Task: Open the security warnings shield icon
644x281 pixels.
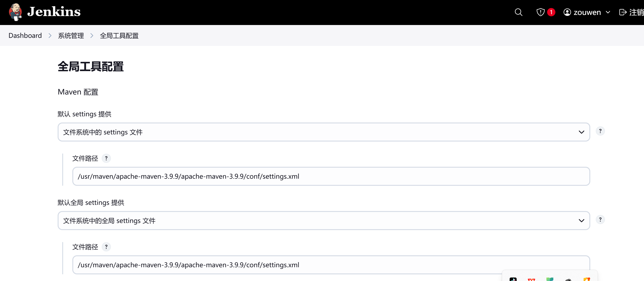Action: point(540,12)
